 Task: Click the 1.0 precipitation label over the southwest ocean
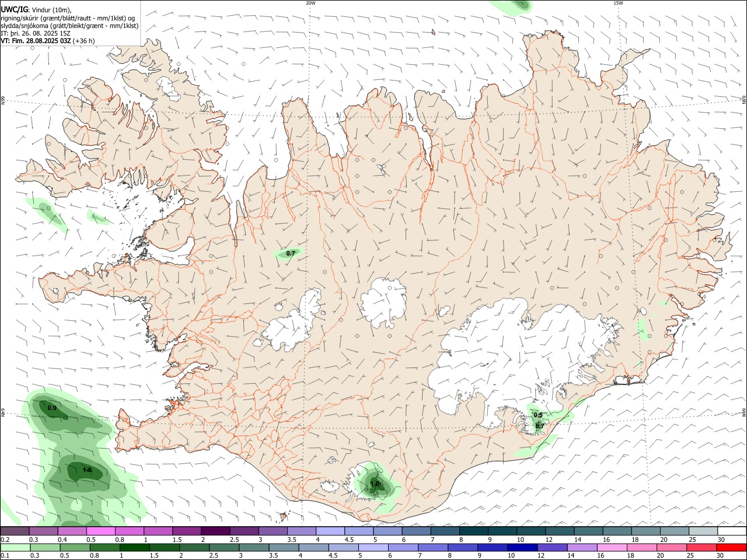pyautogui.click(x=87, y=470)
